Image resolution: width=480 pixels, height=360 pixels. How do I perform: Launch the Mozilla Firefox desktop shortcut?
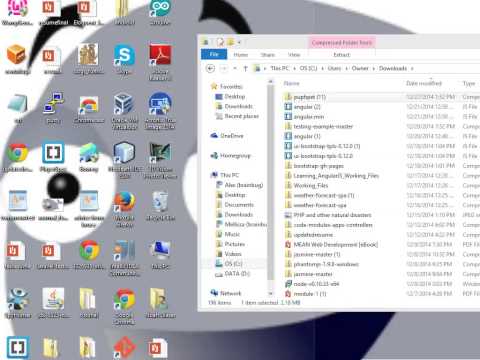[124, 209]
